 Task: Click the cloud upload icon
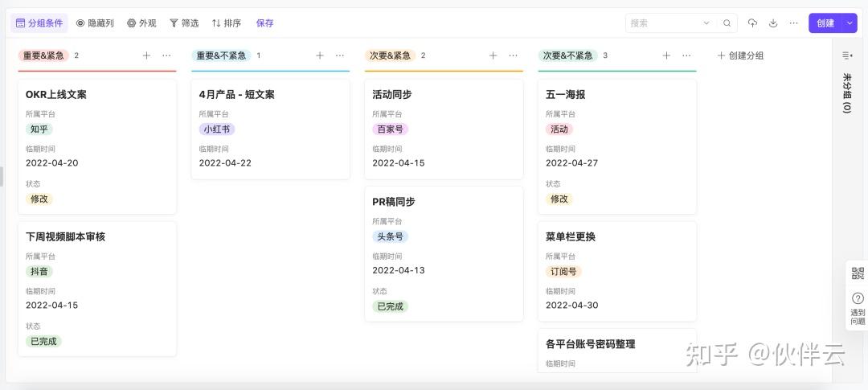pyautogui.click(x=752, y=23)
